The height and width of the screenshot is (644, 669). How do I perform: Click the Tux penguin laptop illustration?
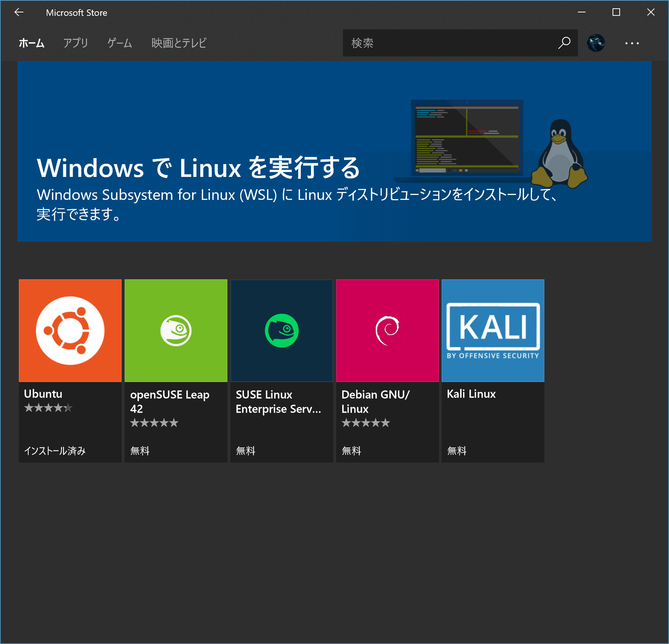[491, 143]
